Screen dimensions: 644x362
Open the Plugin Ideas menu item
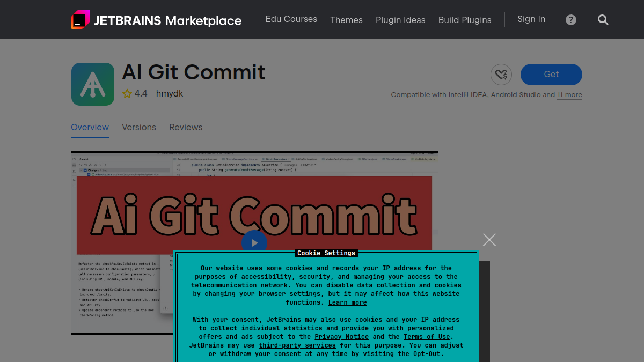(400, 20)
